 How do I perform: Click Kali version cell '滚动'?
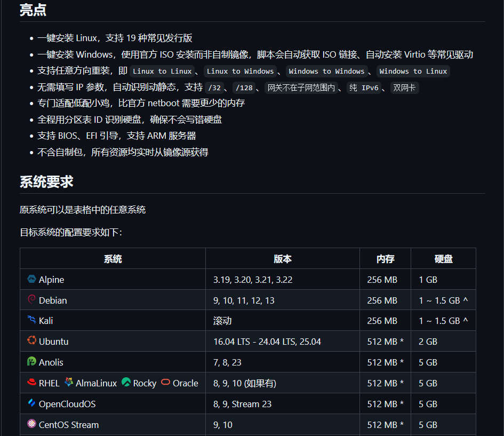point(222,321)
